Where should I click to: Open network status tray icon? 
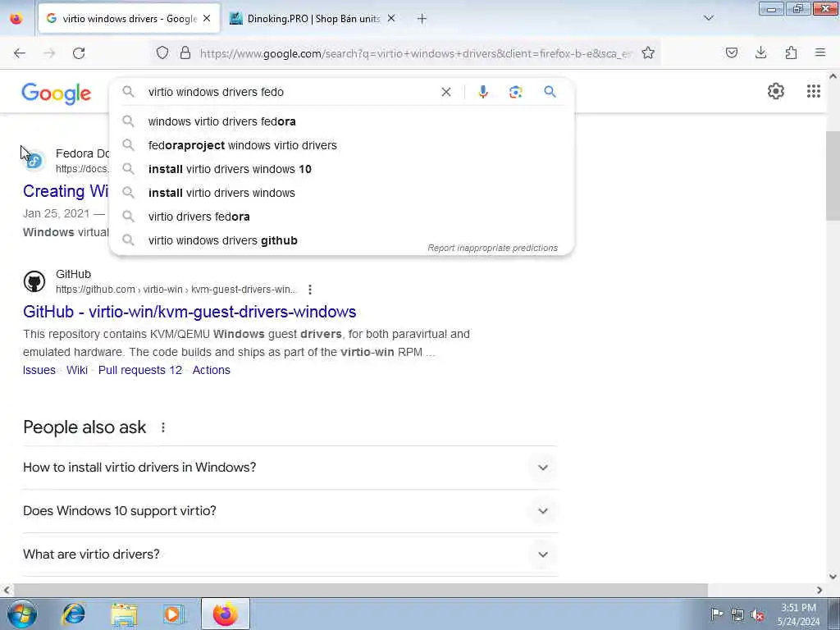737,614
